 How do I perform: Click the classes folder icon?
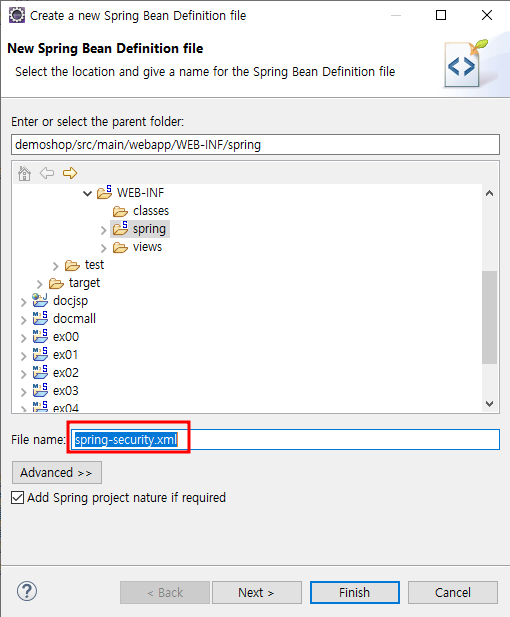(x=120, y=211)
